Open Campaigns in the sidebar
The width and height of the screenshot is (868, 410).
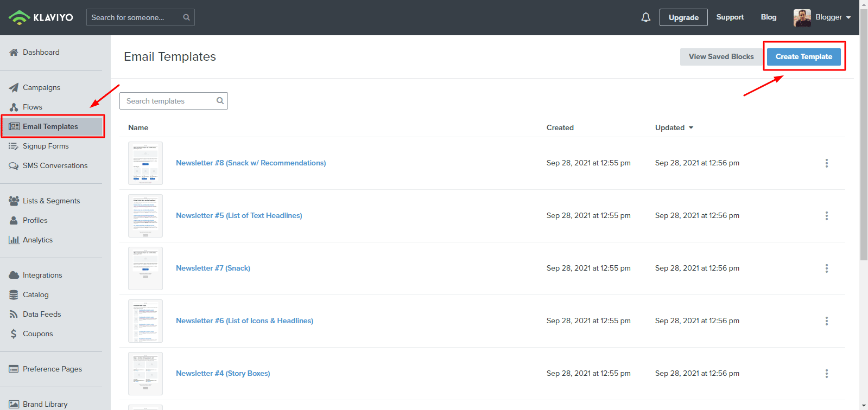41,87
